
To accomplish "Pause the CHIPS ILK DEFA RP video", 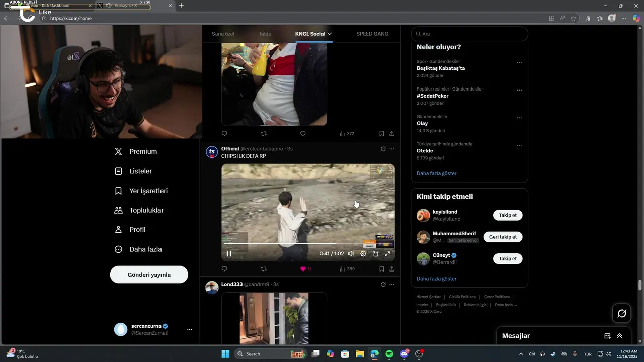I will tap(229, 254).
